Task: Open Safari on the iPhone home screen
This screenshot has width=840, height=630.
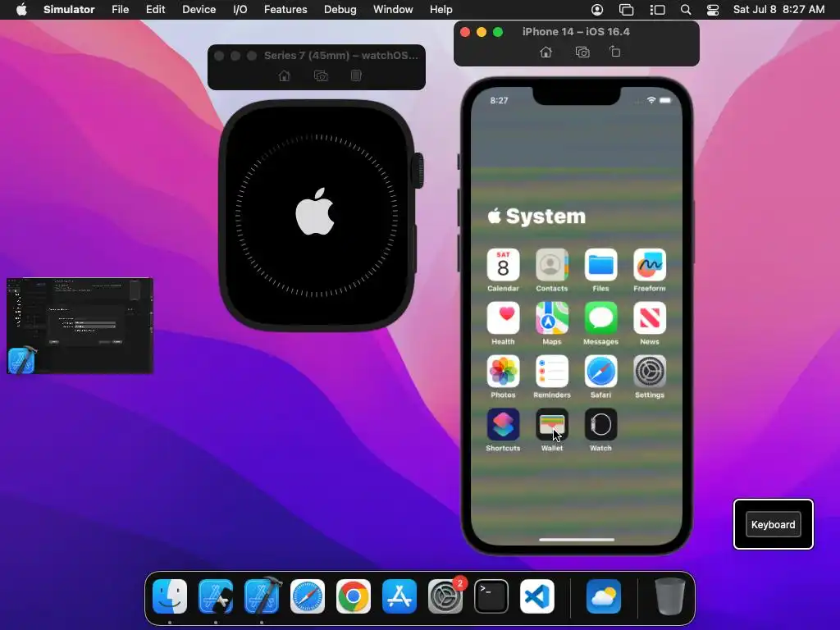Action: point(600,372)
